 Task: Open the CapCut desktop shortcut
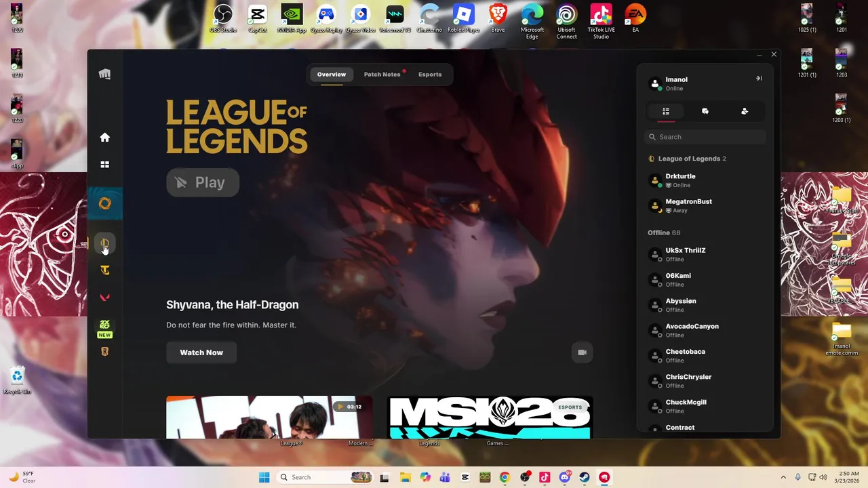(258, 19)
